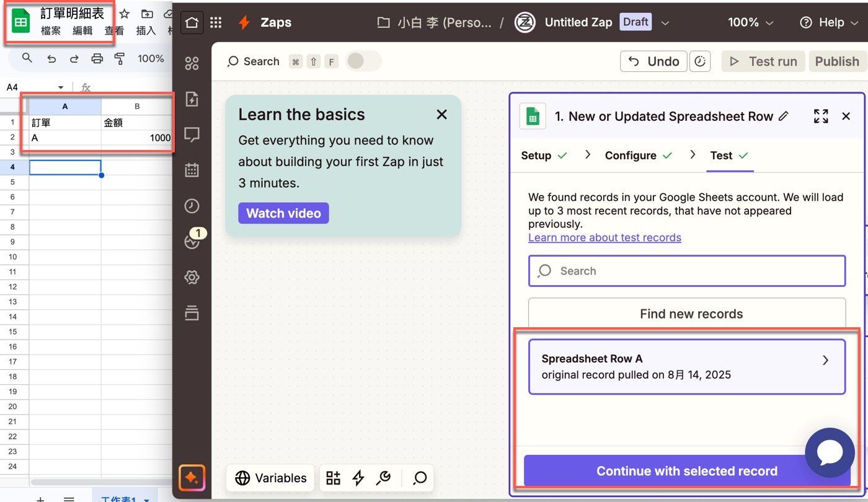This screenshot has height=502, width=868.
Task: Open the versions stack sidebar icon
Action: (192, 313)
